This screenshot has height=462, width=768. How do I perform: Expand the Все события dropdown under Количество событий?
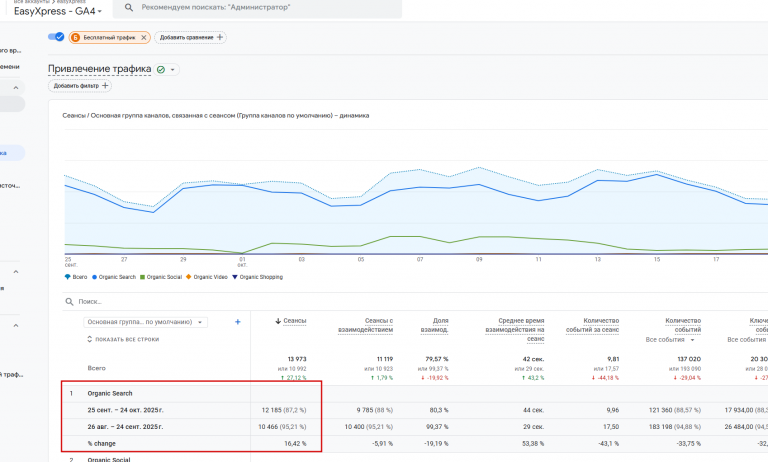tap(670, 340)
